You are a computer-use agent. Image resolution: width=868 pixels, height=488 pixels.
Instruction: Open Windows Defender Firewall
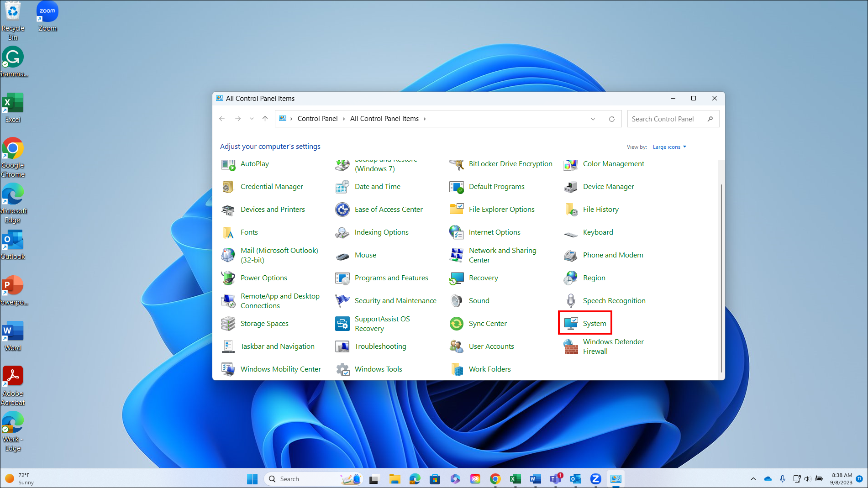tap(613, 346)
